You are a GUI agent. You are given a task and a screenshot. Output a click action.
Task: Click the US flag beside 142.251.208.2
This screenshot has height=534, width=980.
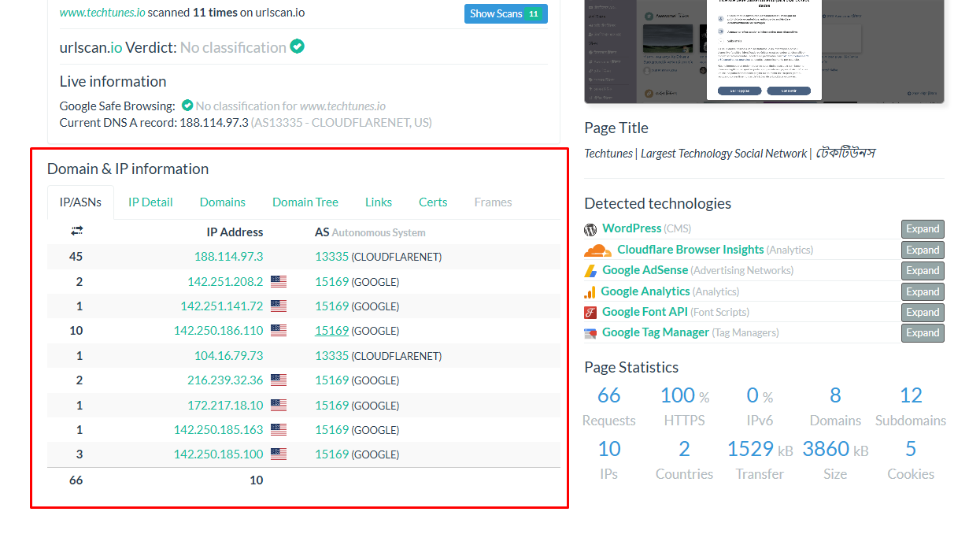coord(279,280)
